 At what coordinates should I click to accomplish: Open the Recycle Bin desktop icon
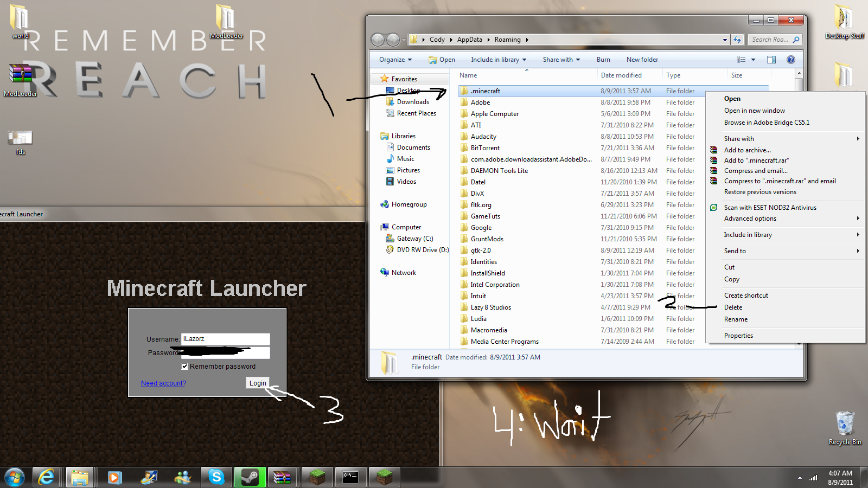coord(845,428)
